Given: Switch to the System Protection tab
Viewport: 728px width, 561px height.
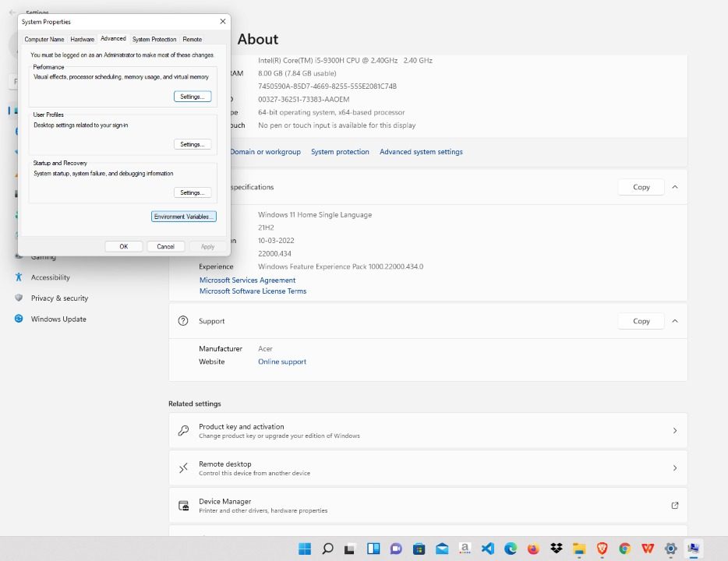Looking at the screenshot, I should coord(154,39).
